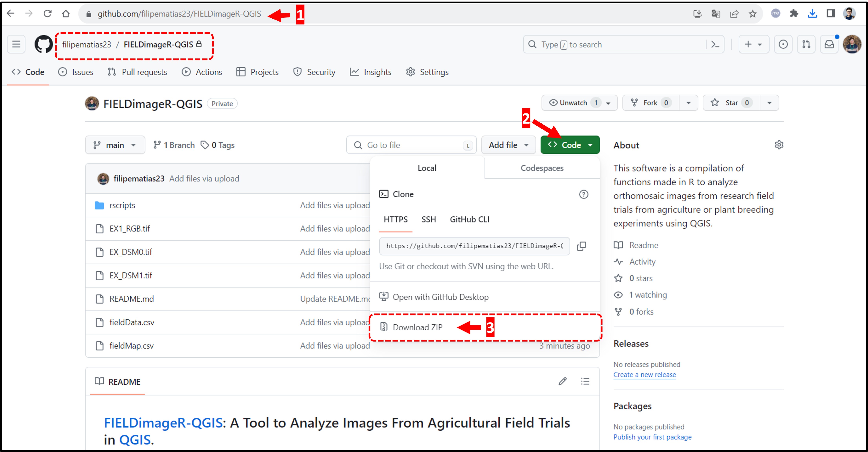Open the Clone help question mark
Viewport: 868px width, 452px height.
coord(583,194)
